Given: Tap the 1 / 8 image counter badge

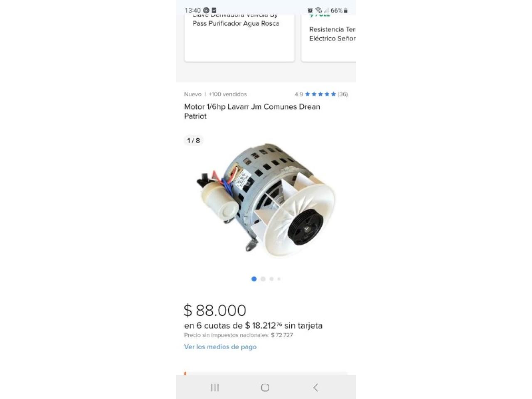Looking at the screenshot, I should (x=194, y=140).
